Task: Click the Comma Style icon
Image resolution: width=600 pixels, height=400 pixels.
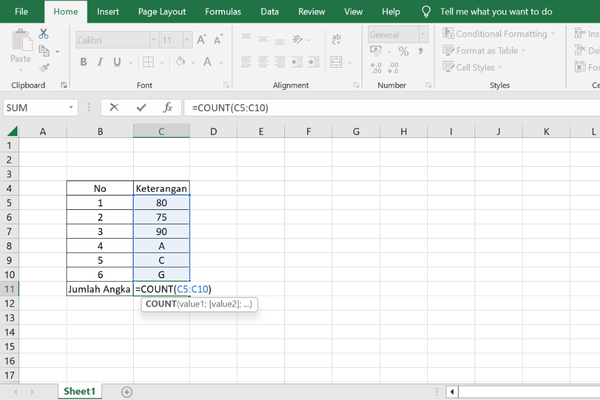Action: (420, 51)
